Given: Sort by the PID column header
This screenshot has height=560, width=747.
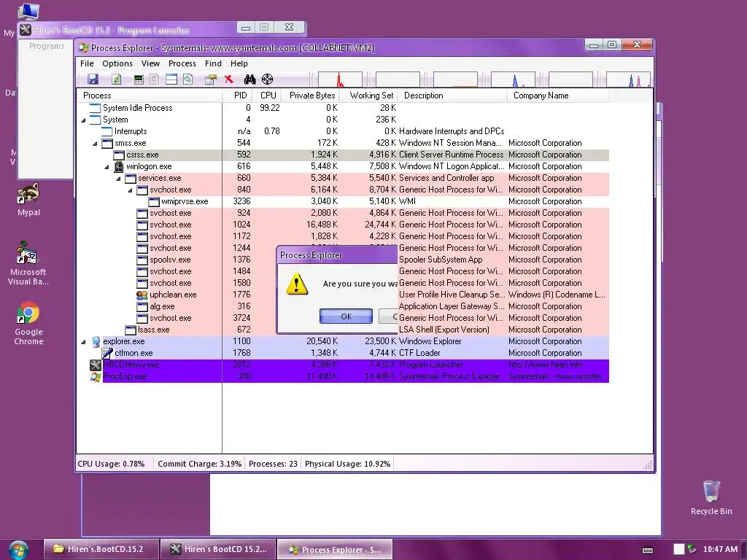Looking at the screenshot, I should [237, 96].
